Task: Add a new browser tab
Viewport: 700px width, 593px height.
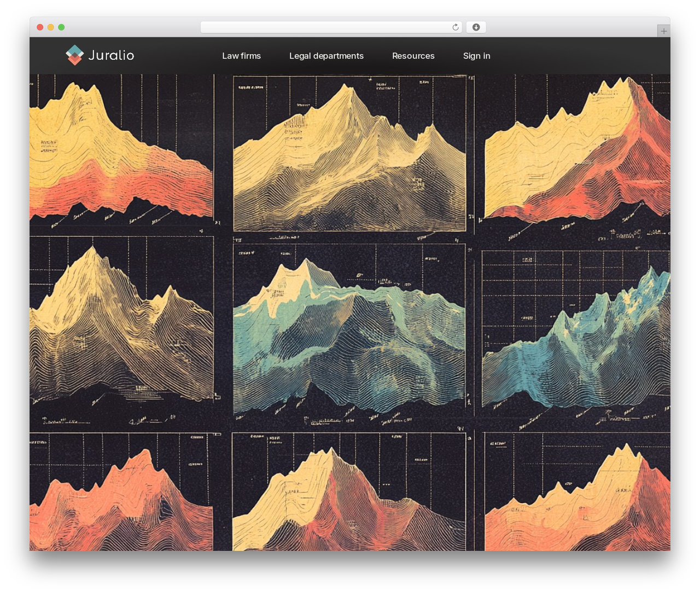Action: coord(664,31)
